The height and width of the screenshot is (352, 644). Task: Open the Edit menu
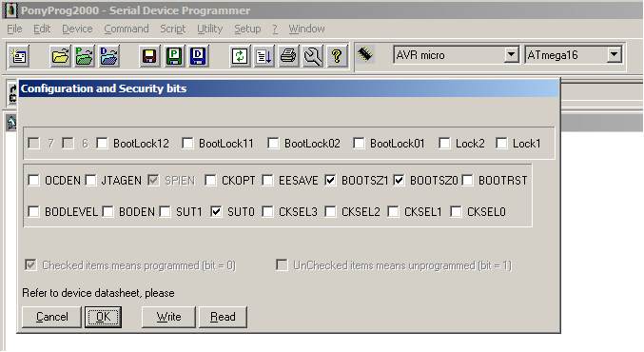pos(42,29)
